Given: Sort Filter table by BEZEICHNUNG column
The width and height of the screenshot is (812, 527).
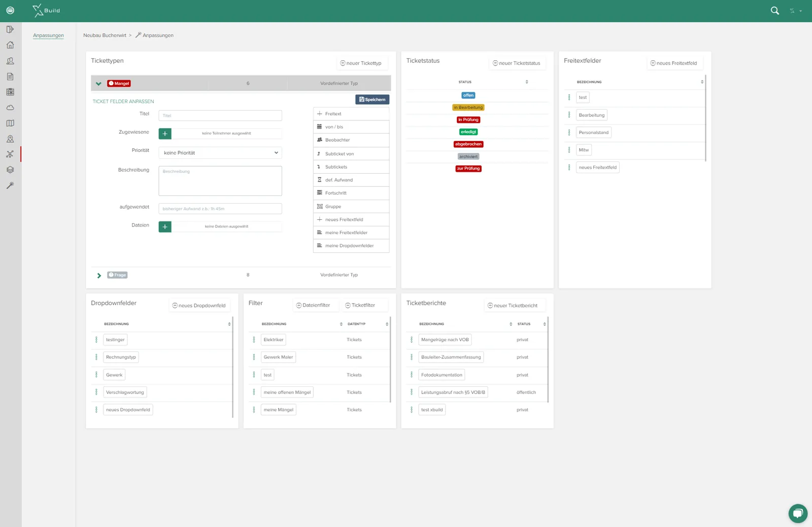Looking at the screenshot, I should point(341,324).
